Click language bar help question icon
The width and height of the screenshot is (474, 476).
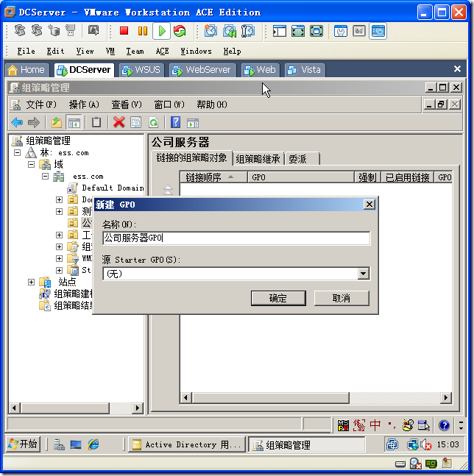(x=444, y=425)
